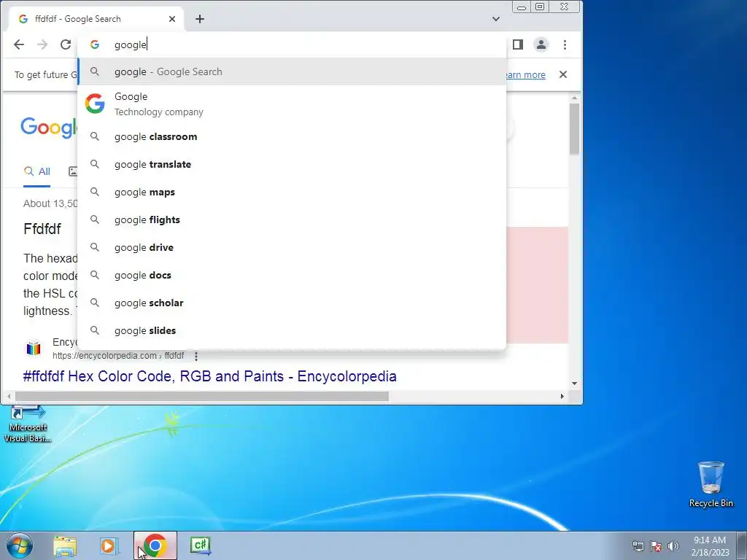Click the horizontal scrollbar thumb
The height and width of the screenshot is (560, 747).
(x=202, y=396)
